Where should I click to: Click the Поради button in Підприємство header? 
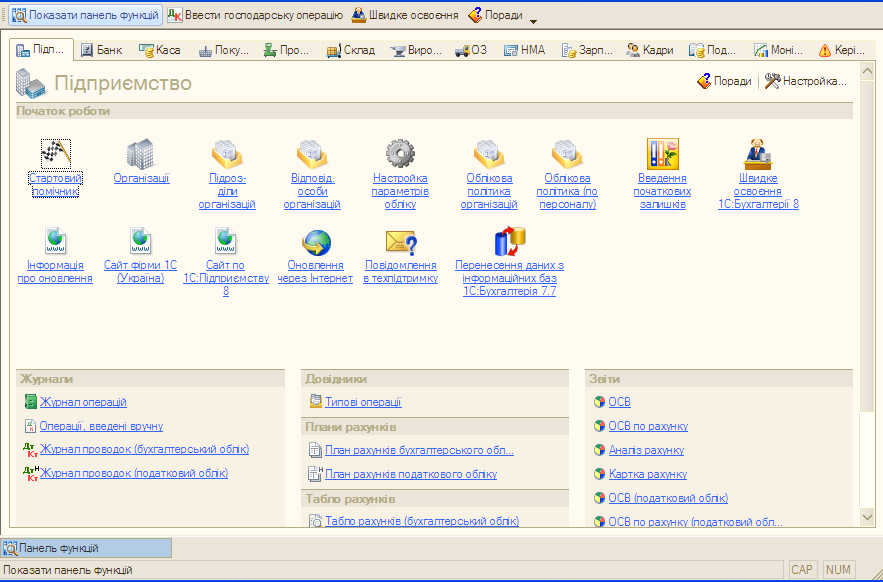pyautogui.click(x=724, y=82)
